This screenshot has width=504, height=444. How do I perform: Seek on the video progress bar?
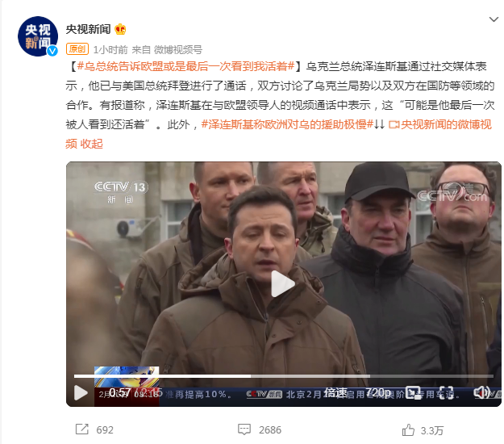click(x=284, y=376)
